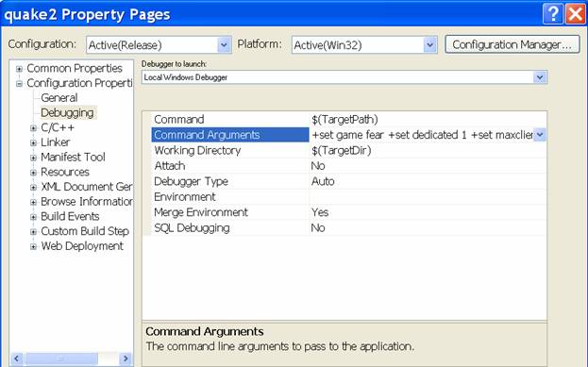
Task: Open the Debugger to launch dropdown
Action: [x=540, y=77]
